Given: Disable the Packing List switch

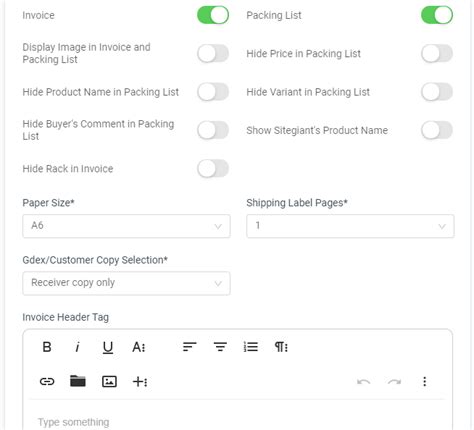Looking at the screenshot, I should pos(437,15).
